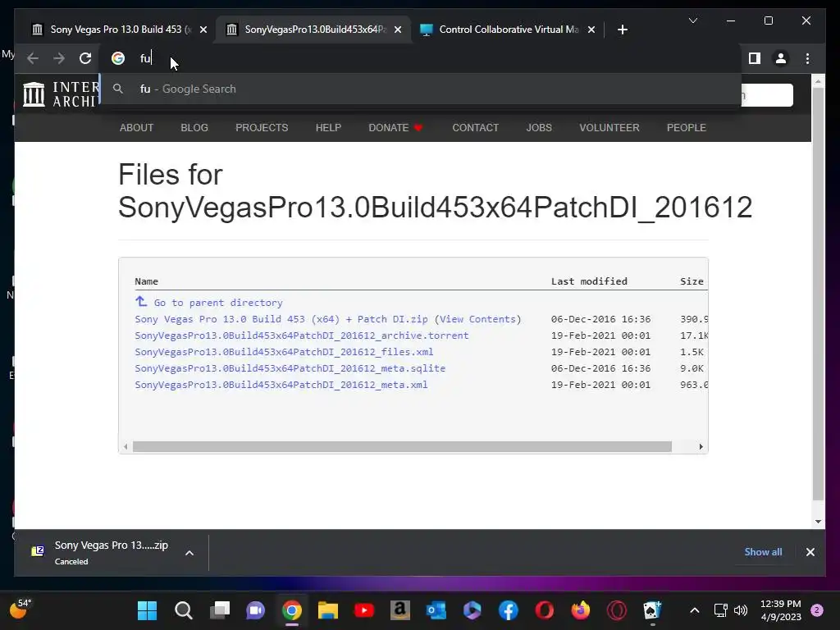Click 'Show all' downloads link
Viewport: 840px width, 630px height.
(763, 552)
